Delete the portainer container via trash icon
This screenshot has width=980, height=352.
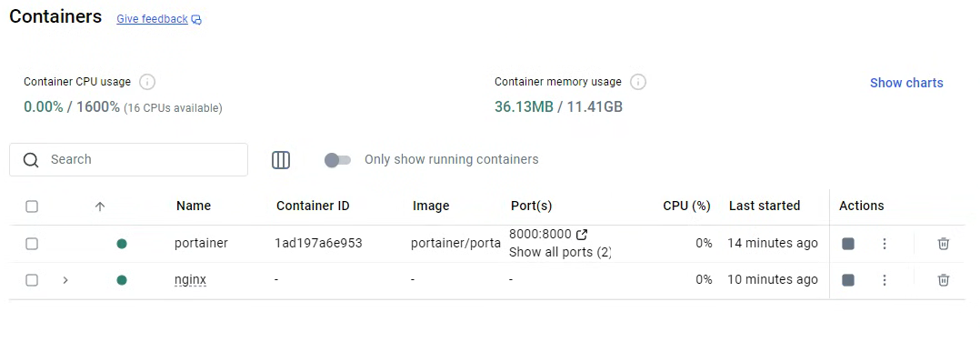coord(943,244)
